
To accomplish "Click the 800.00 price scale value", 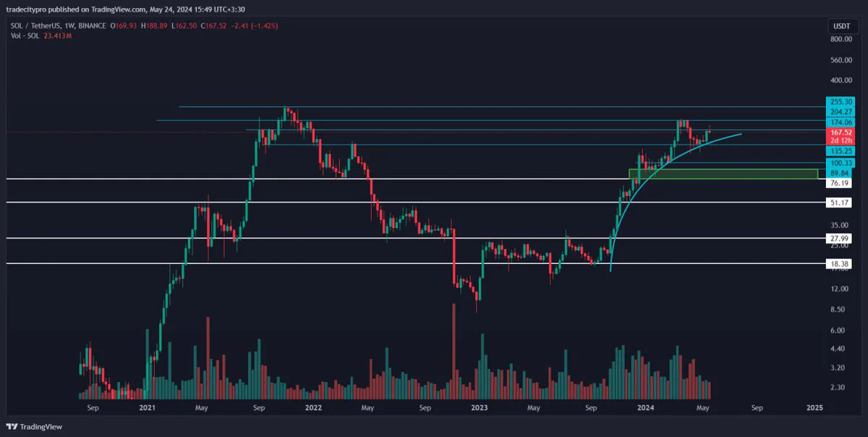I will [841, 39].
